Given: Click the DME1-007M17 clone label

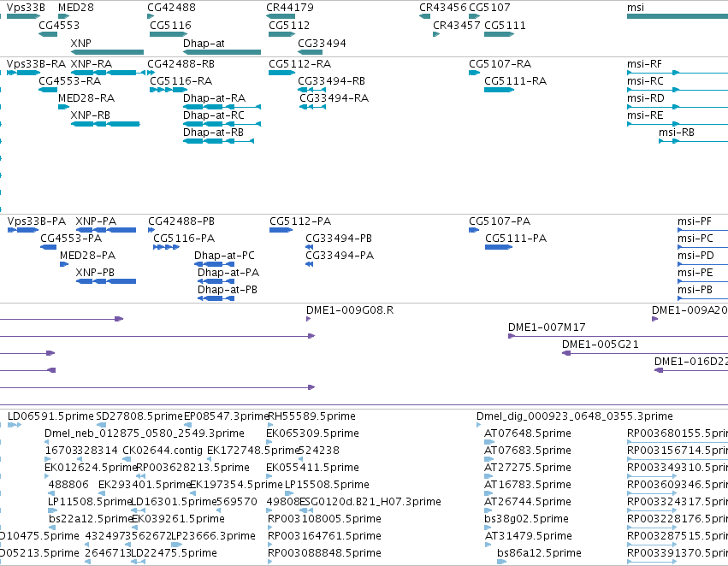Looking at the screenshot, I should click(x=547, y=327).
